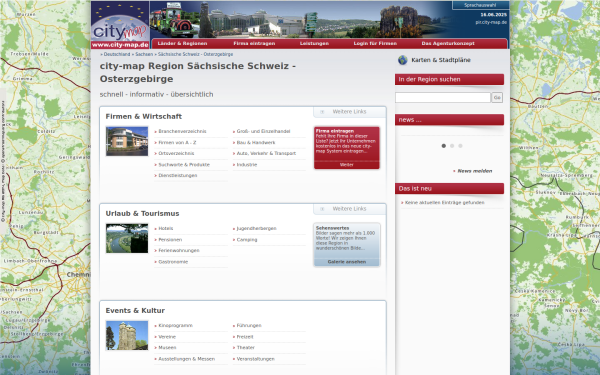The width and height of the screenshot is (600, 375).
Task: Open Auto, Verkehr & Transport link
Action: (266, 153)
